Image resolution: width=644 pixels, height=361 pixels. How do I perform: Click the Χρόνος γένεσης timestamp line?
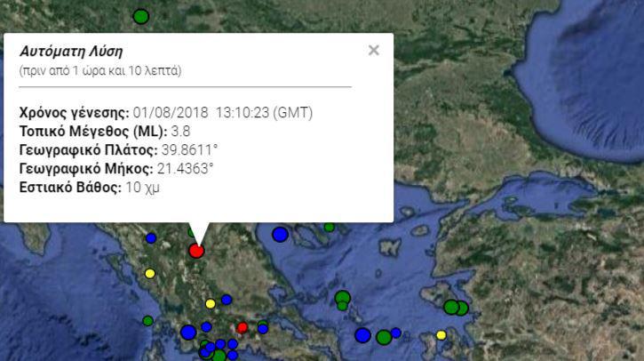(166, 113)
